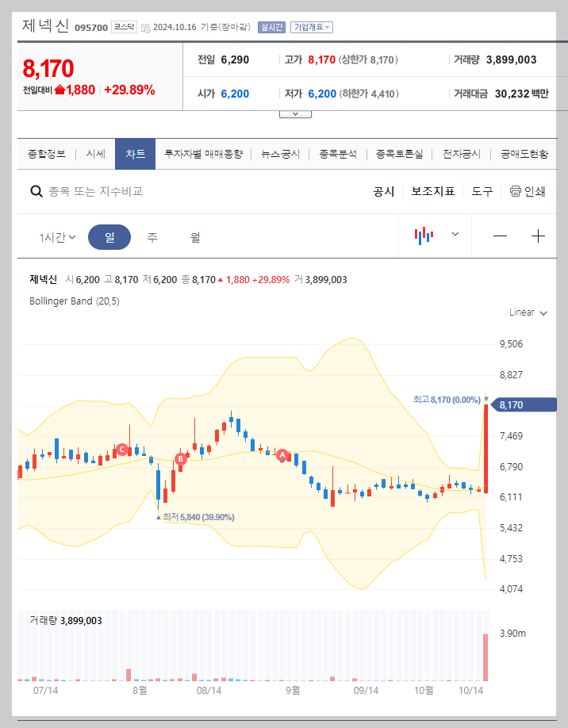Click the 도구 tools link
This screenshot has width=568, height=728.
click(x=482, y=191)
